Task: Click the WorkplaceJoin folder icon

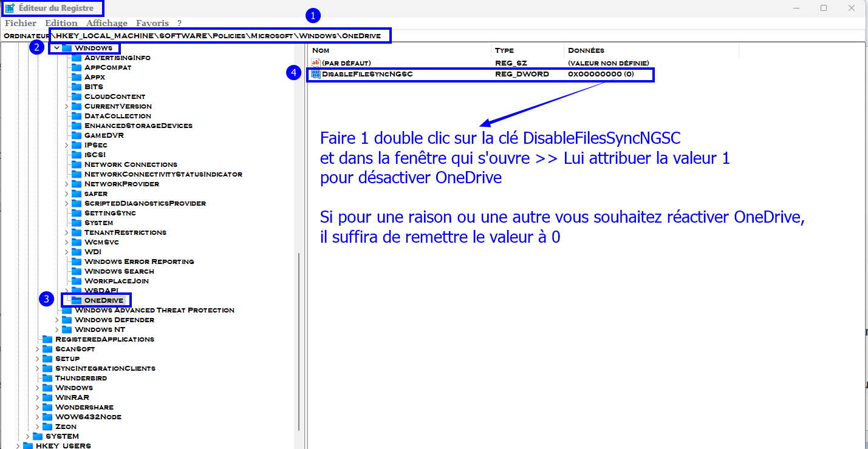Action: point(77,281)
